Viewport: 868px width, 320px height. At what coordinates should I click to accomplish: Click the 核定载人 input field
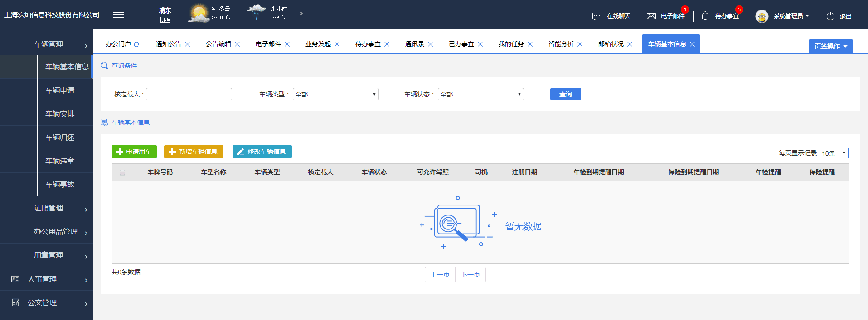click(189, 94)
